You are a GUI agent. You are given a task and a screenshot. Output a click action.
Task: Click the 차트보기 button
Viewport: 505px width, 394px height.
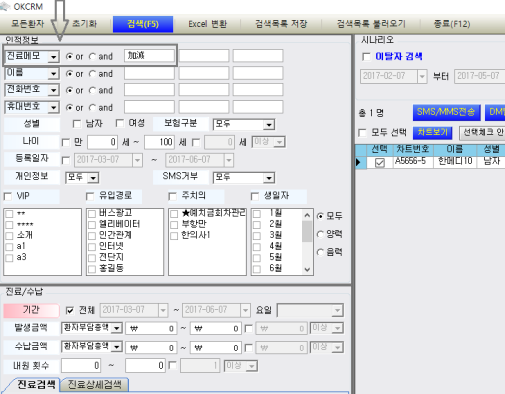[432, 133]
